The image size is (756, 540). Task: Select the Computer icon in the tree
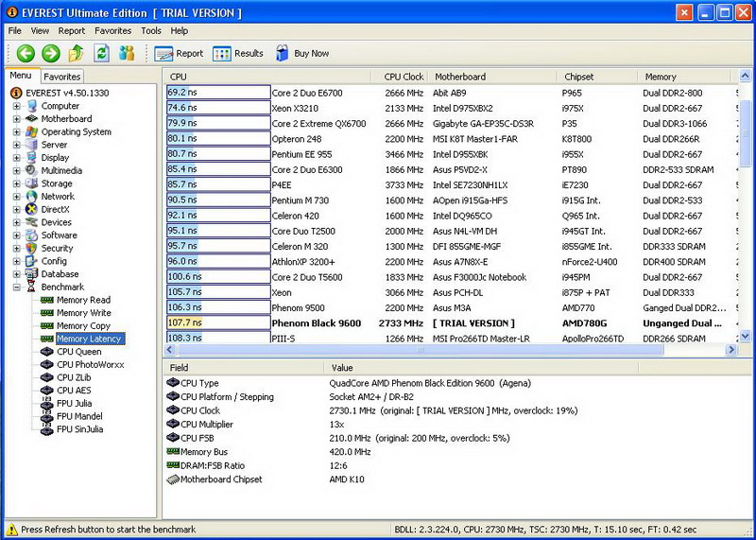tap(32, 106)
